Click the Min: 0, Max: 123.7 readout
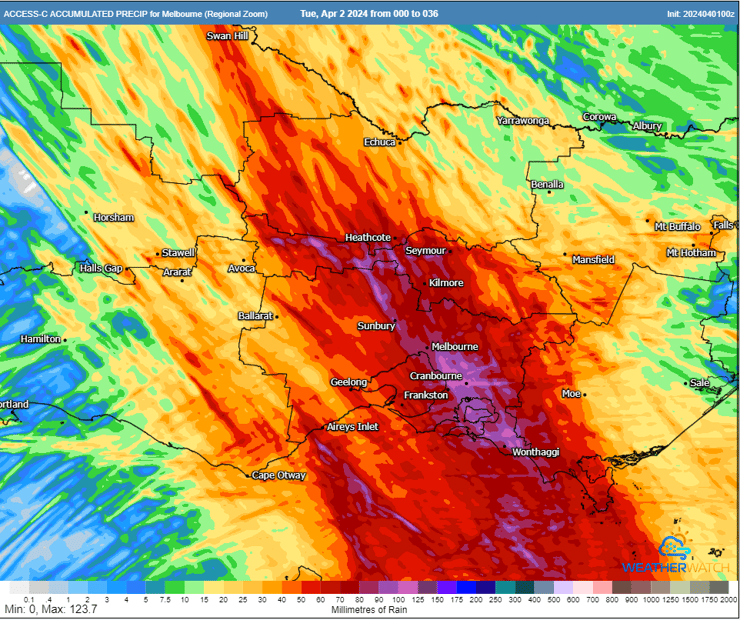The height and width of the screenshot is (620, 740). click(51, 609)
